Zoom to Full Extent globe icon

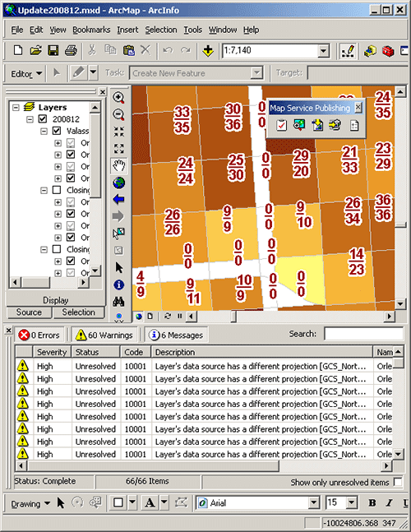118,183
